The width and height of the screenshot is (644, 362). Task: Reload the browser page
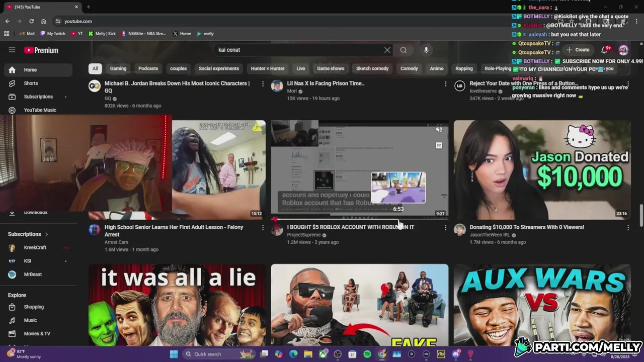tap(31, 21)
